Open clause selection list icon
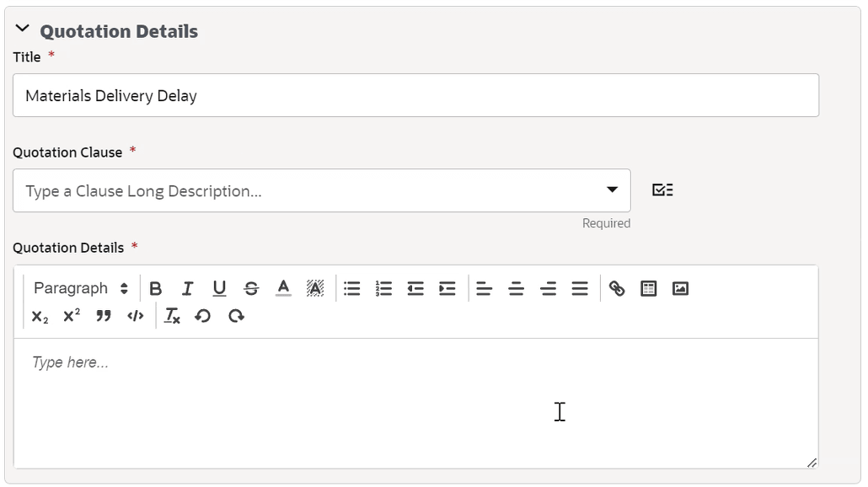Screen dimensions: 868x487 (662, 190)
